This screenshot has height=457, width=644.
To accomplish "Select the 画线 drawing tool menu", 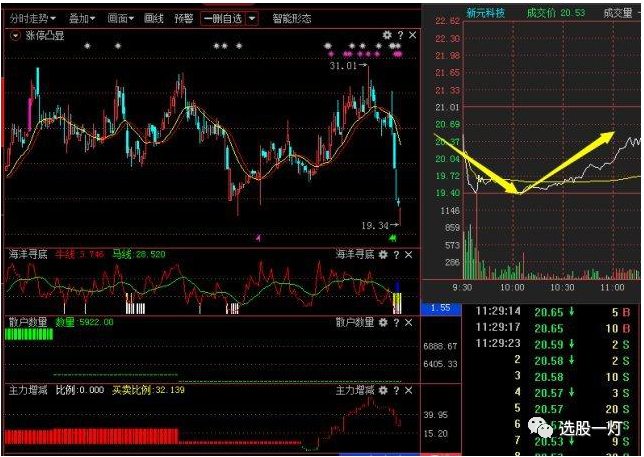I will [x=154, y=18].
